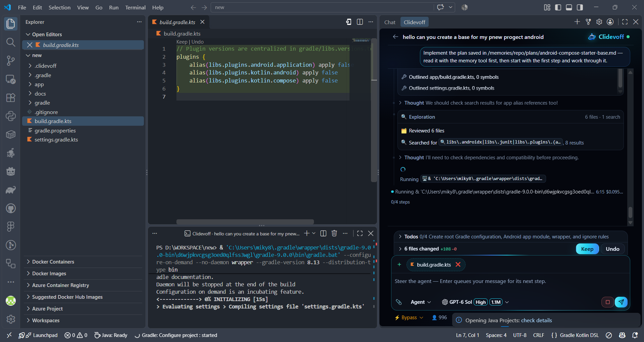The height and width of the screenshot is (342, 644).
Task: Remove build.gradle.kts attachment from chat
Action: tap(458, 265)
